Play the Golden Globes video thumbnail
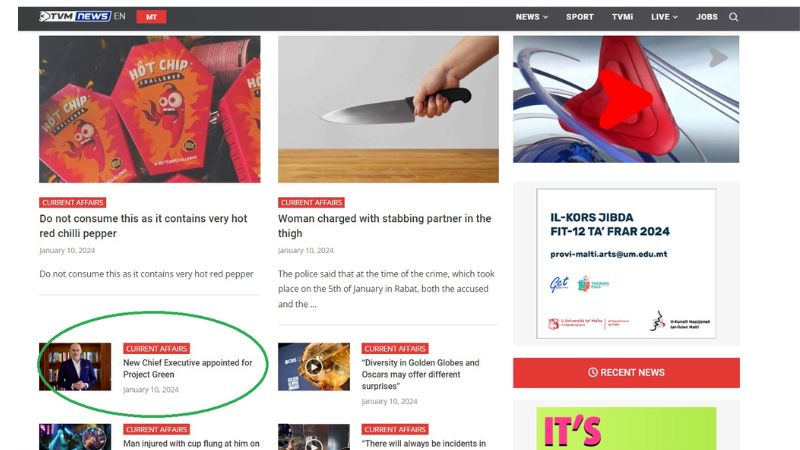This screenshot has width=800, height=450. click(x=314, y=366)
